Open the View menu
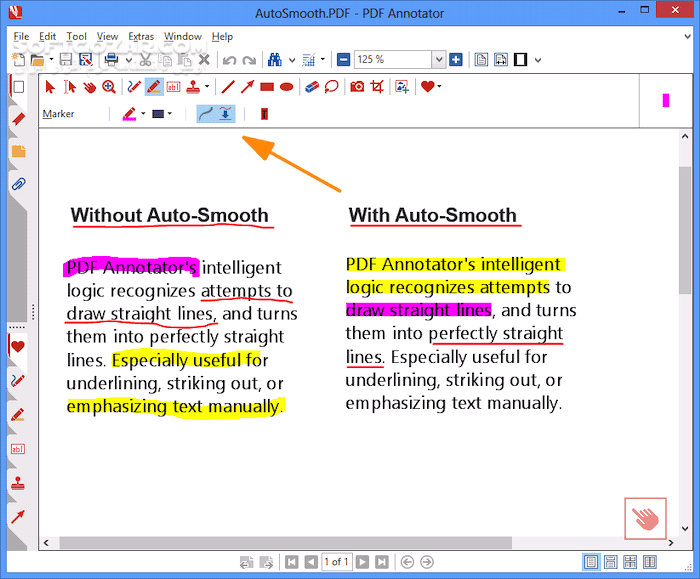 (108, 37)
